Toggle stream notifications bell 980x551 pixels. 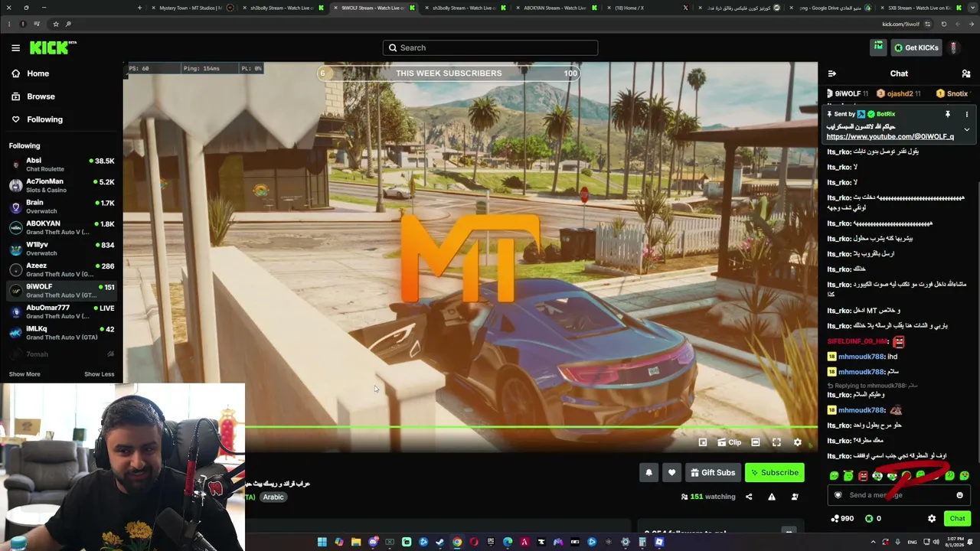pos(649,473)
